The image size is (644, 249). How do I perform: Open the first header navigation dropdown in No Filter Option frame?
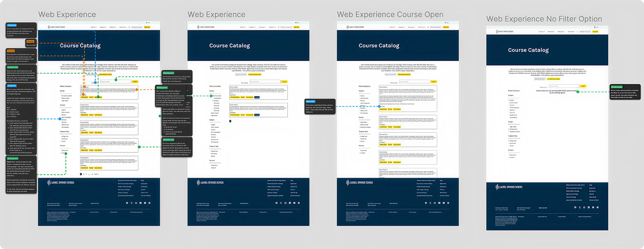542,32
